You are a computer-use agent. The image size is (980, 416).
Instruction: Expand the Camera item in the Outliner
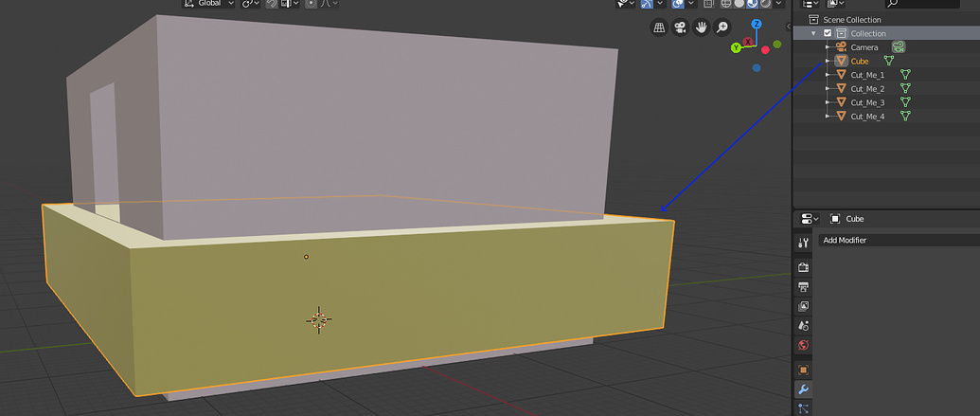click(x=828, y=47)
